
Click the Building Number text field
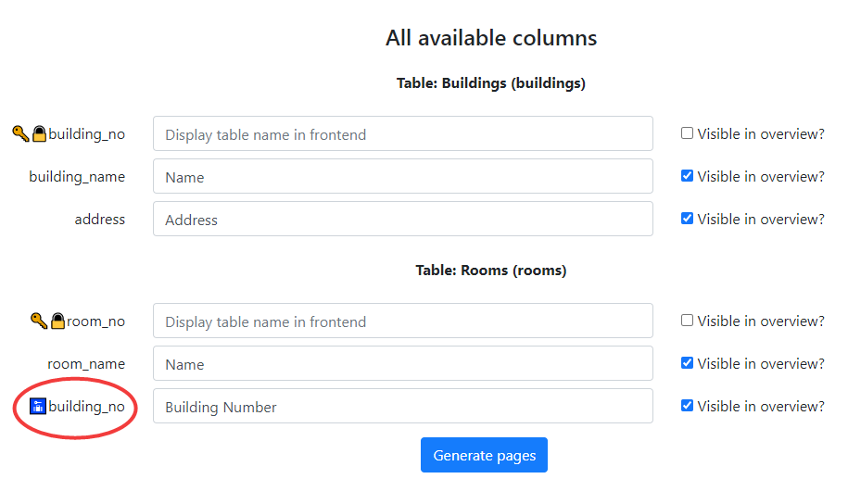402,407
